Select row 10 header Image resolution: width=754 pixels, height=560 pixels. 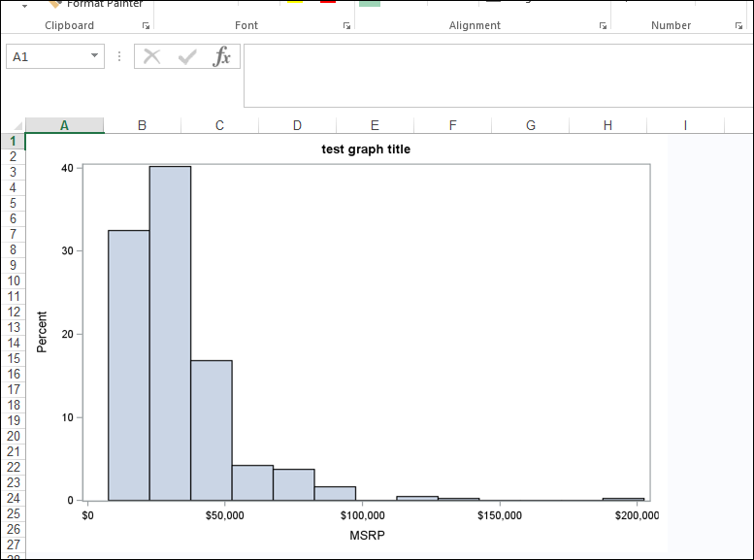tap(13, 280)
